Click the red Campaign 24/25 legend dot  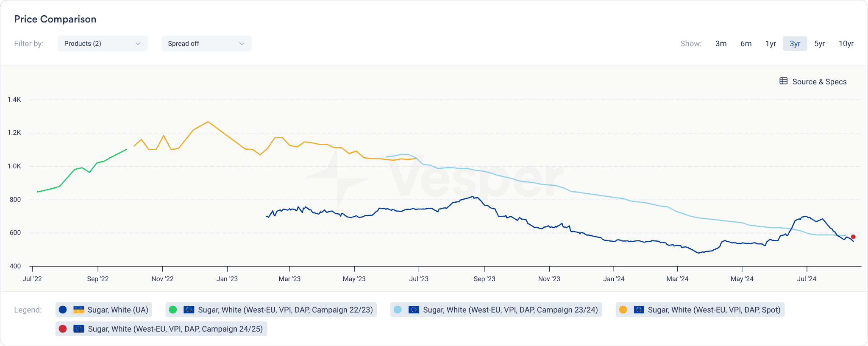(63, 329)
